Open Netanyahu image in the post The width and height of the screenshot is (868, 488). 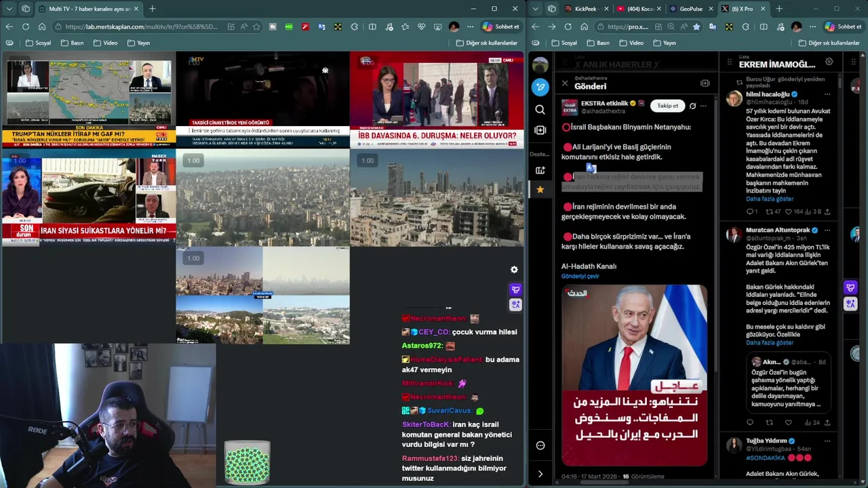tap(634, 375)
